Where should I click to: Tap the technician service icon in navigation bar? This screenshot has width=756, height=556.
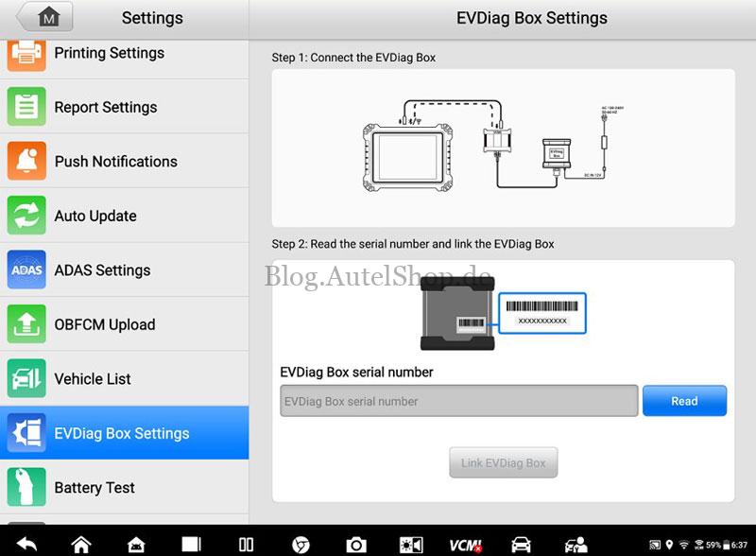576,545
